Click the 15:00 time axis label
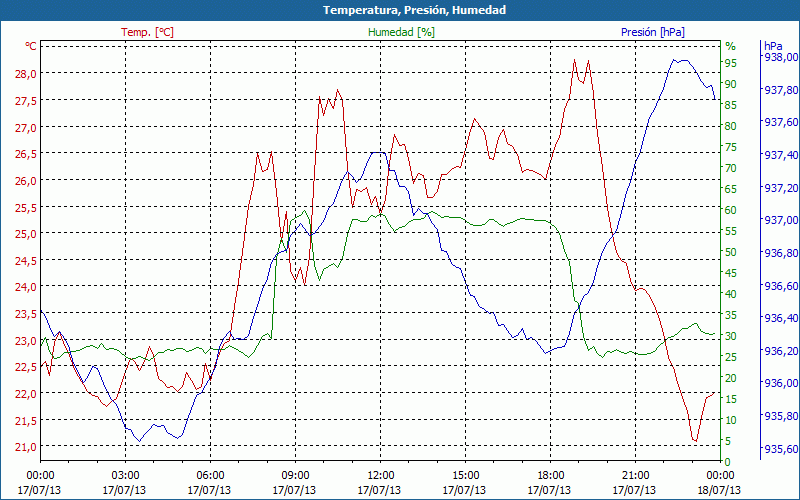Viewport: 800px width, 500px height. (465, 476)
